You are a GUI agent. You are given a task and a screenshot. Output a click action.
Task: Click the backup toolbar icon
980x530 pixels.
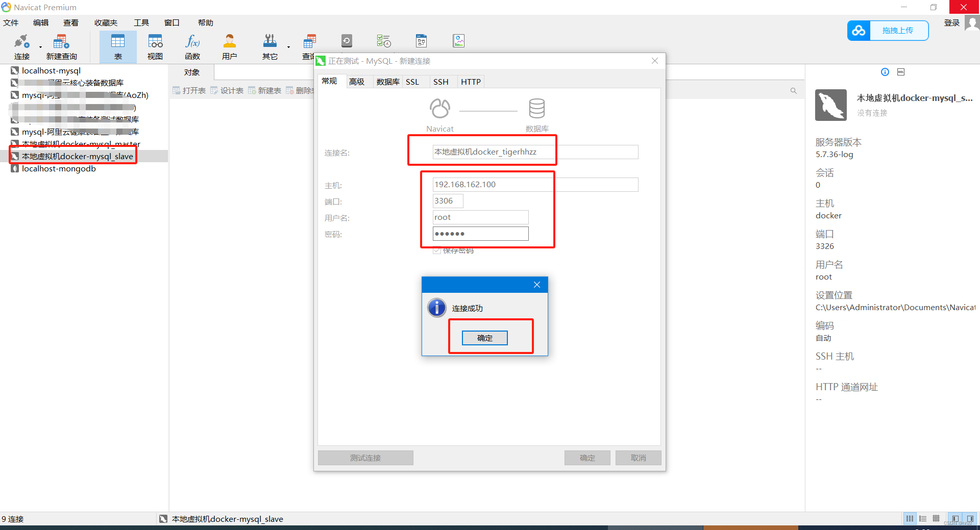click(x=347, y=41)
